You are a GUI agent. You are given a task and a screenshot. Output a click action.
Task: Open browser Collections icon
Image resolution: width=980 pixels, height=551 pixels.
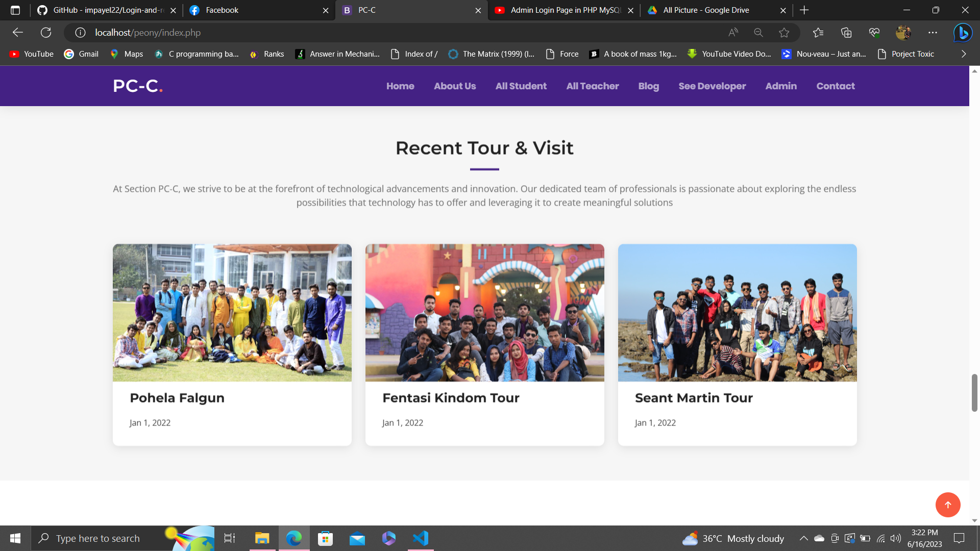tap(846, 33)
